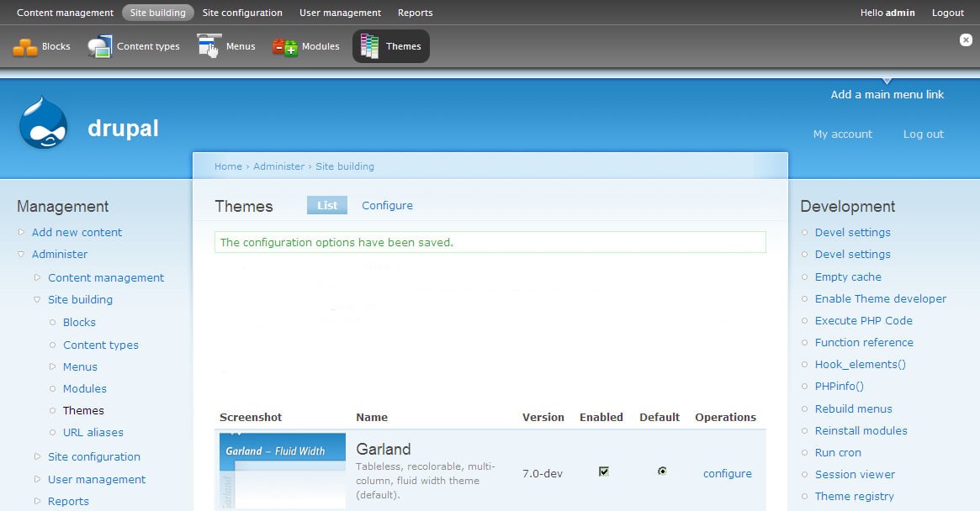Switch to the List tab
Image resolution: width=980 pixels, height=511 pixels.
[327, 205]
